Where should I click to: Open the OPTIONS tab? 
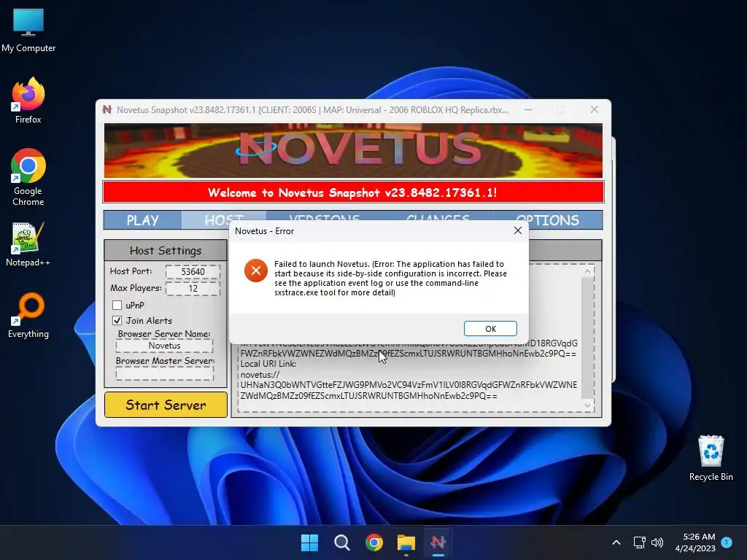547,219
